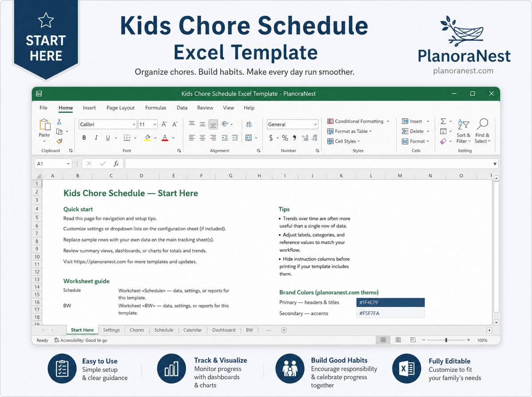Click the Fill down icon
Image resolution: width=532 pixels, height=397 pixels.
tap(443, 131)
